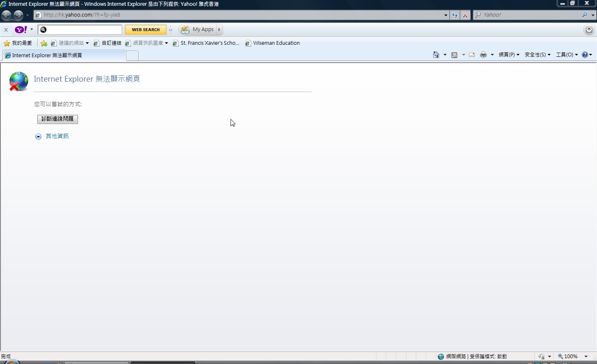The width and height of the screenshot is (597, 364).
Task: Open the 自訂連結 favorites link
Action: tap(107, 43)
